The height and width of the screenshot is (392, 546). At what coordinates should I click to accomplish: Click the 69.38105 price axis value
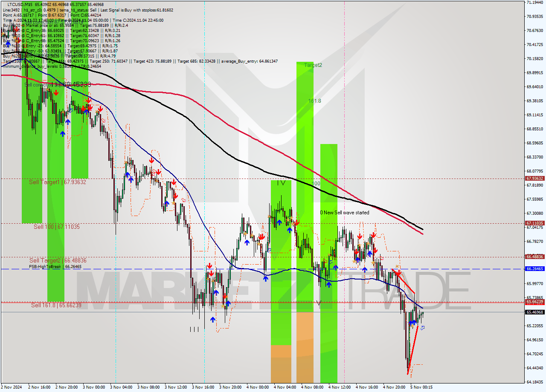(x=534, y=101)
